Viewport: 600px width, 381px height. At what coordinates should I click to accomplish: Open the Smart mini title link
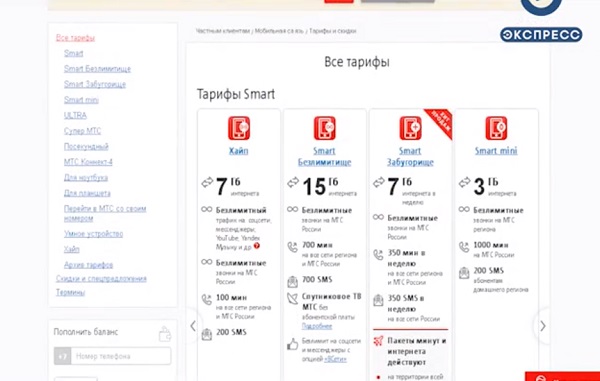[496, 151]
